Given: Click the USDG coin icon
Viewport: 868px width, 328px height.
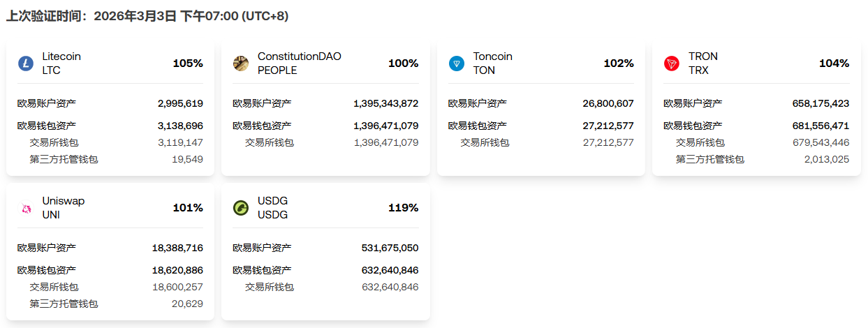Looking at the screenshot, I should tap(241, 208).
